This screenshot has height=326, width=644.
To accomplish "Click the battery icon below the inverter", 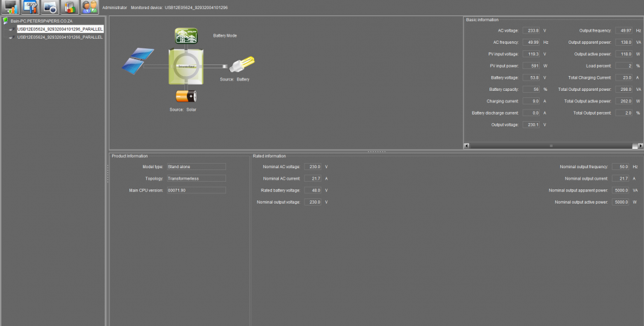I will click(x=186, y=96).
